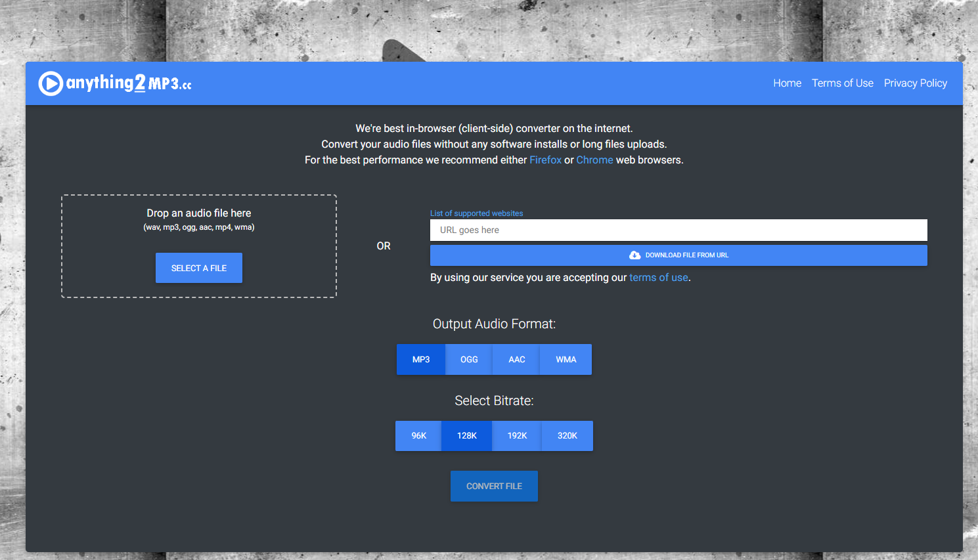978x560 pixels.
Task: Click the '(wav, mp3, ogg, aac, mp4, wma)' text
Action: pos(199,227)
